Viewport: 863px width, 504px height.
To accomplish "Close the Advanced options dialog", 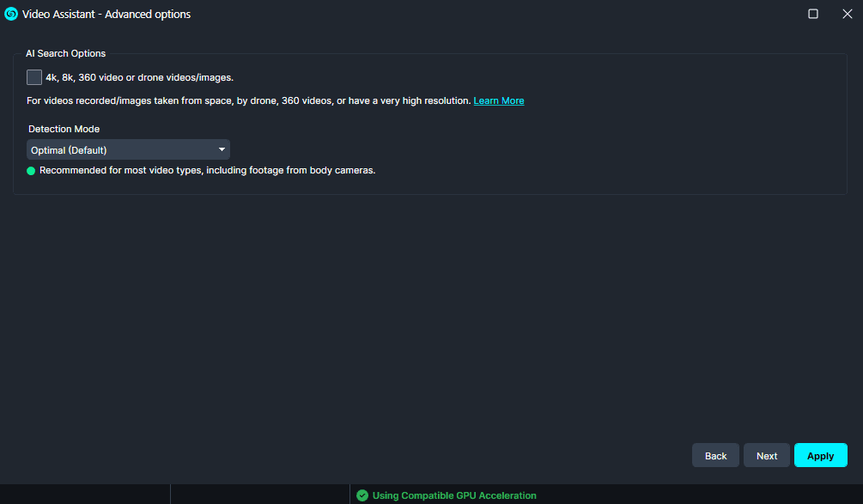I will tap(847, 14).
